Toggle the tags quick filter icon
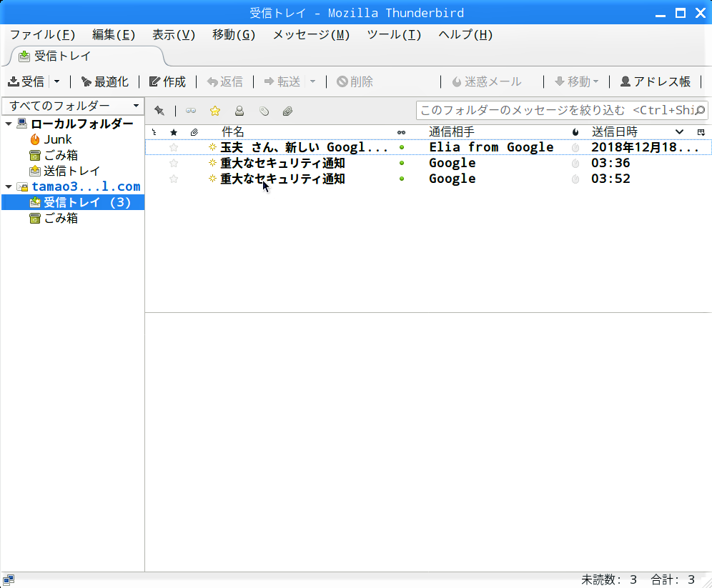The image size is (712, 588). pyautogui.click(x=264, y=111)
